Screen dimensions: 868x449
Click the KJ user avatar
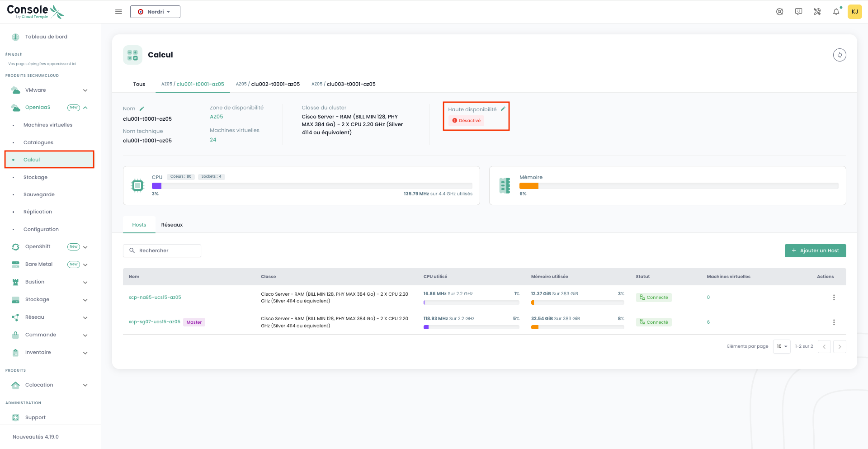click(x=854, y=12)
